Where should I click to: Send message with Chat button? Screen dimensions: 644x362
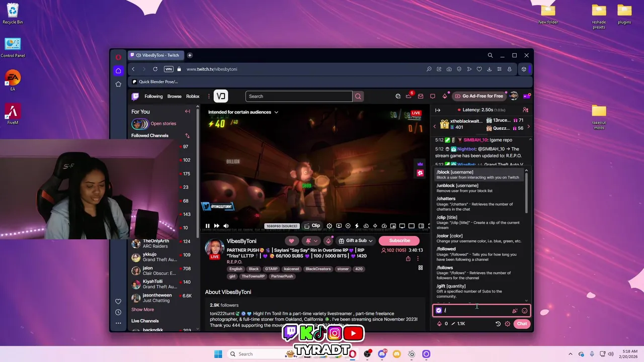pyautogui.click(x=522, y=324)
